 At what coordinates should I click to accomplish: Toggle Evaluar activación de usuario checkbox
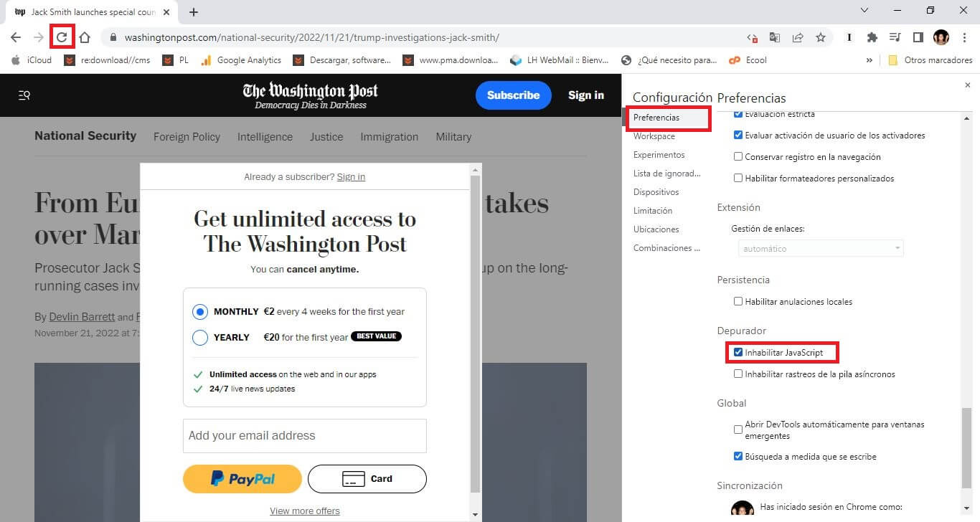pos(738,135)
